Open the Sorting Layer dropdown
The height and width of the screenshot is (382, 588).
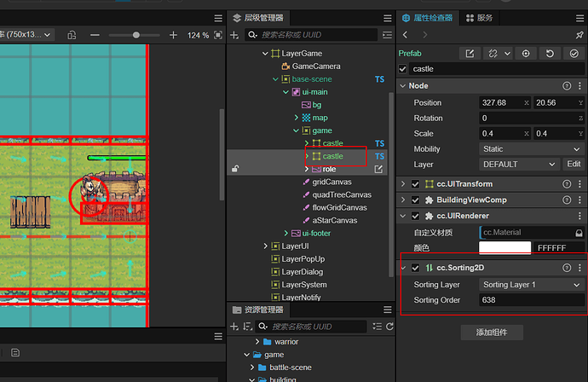pyautogui.click(x=532, y=285)
